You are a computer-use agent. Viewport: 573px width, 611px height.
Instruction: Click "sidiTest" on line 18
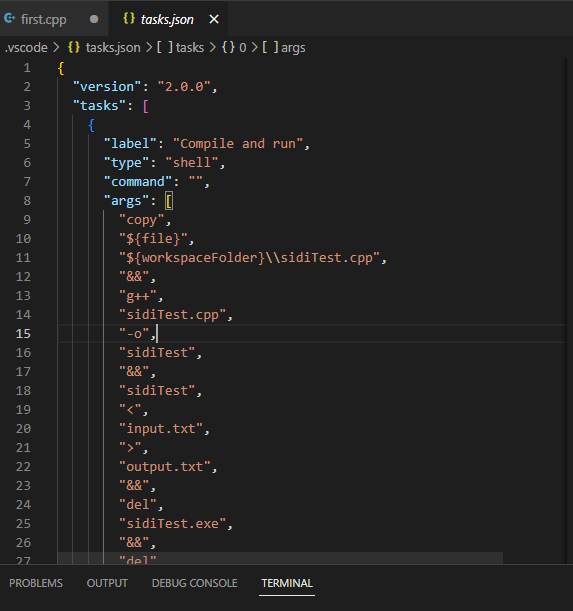[157, 390]
